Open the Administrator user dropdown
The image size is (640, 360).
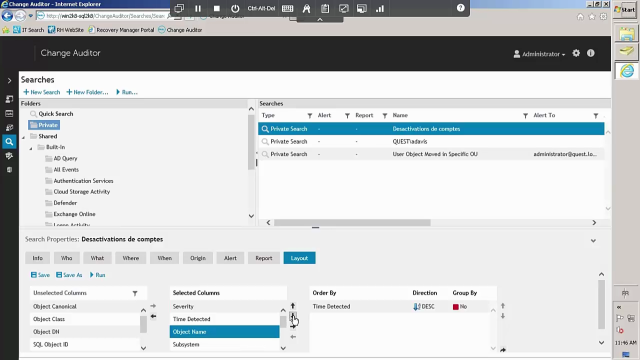[539, 54]
